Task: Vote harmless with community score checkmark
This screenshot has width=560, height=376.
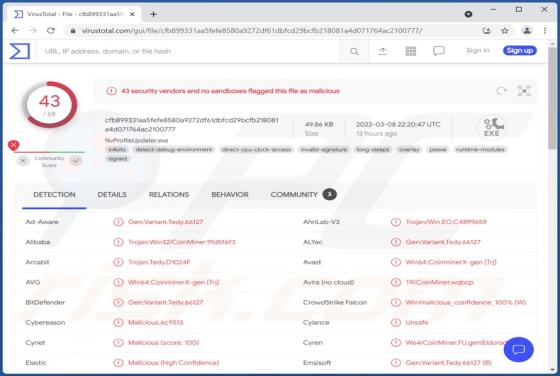Action: [x=76, y=161]
